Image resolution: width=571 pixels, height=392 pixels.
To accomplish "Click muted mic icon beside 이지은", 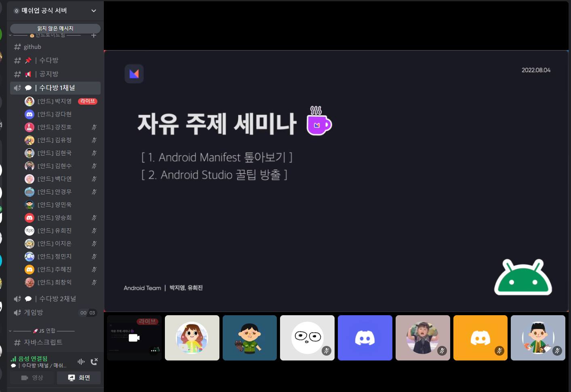I will click(x=94, y=244).
